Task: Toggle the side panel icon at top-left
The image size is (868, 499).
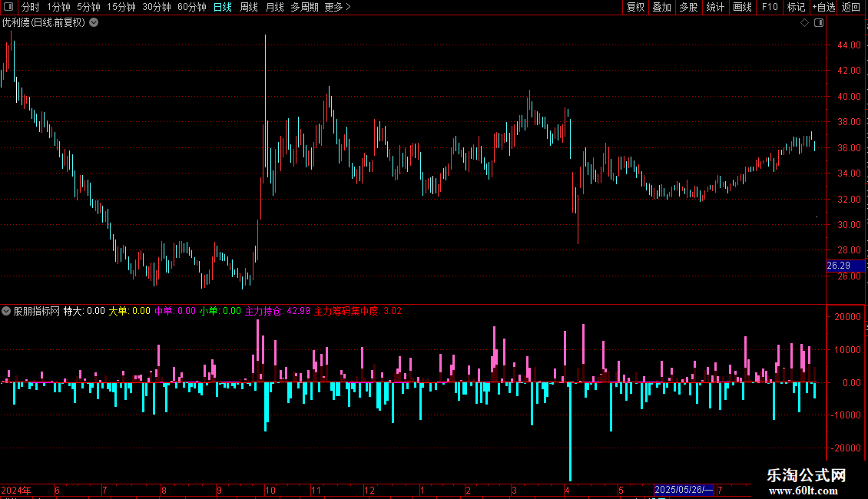Action: (8, 7)
